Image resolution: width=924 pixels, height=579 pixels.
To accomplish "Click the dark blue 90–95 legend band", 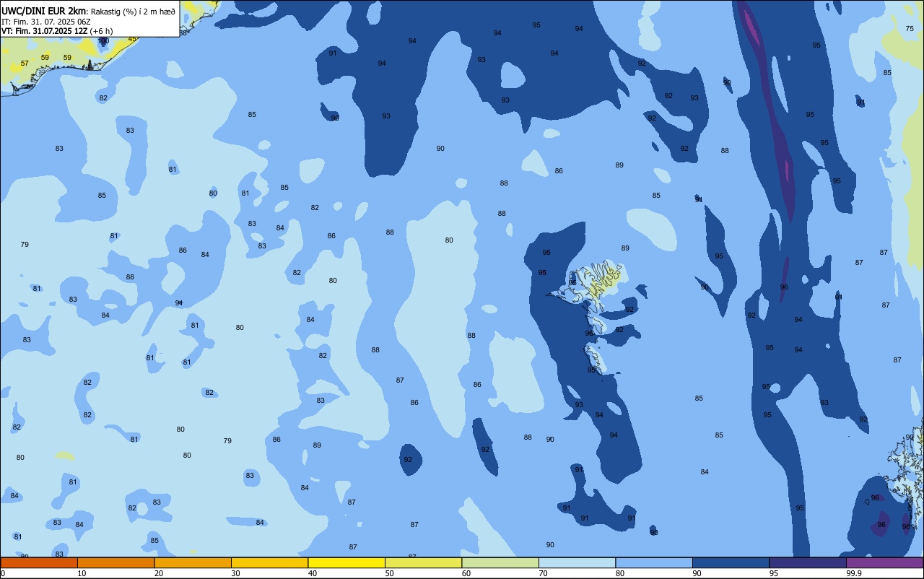I will coord(731,562).
